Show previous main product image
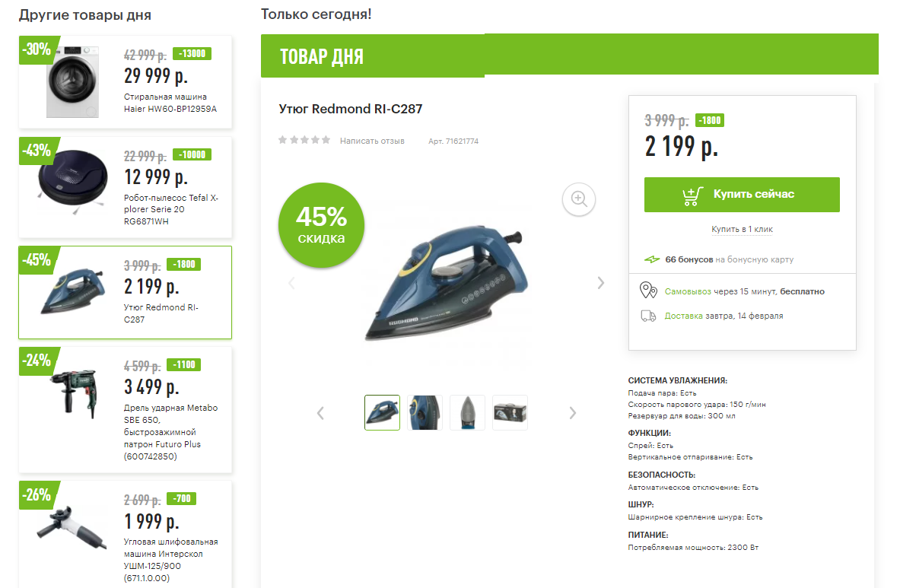900x588 pixels. click(291, 283)
